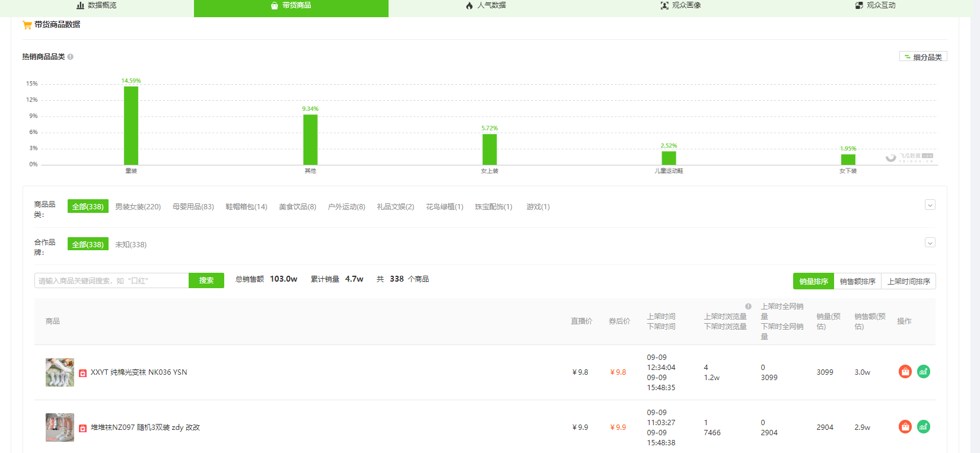This screenshot has height=453, width=980.
Task: Click the 细分品类 button
Action: click(923, 57)
